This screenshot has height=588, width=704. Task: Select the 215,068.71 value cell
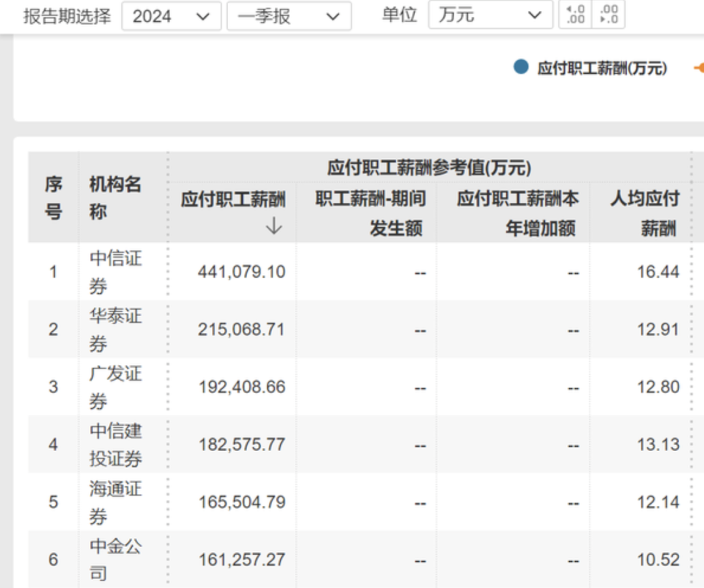[x=242, y=329]
